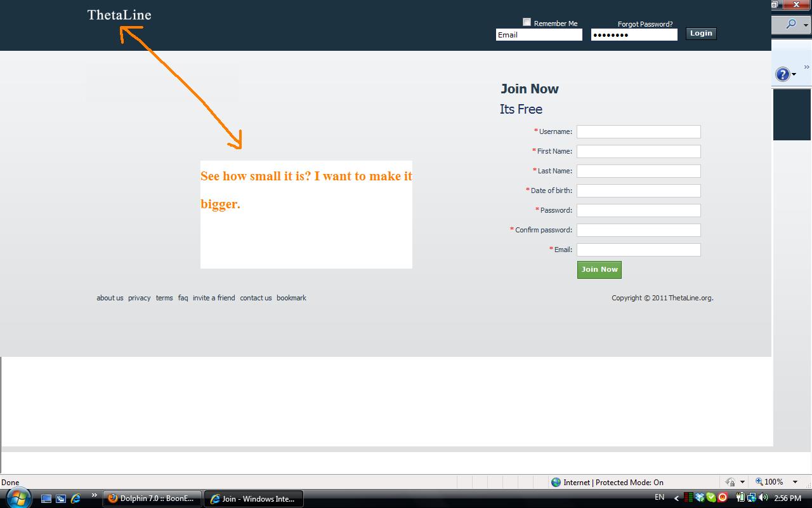Open the invite a friend link

click(214, 298)
